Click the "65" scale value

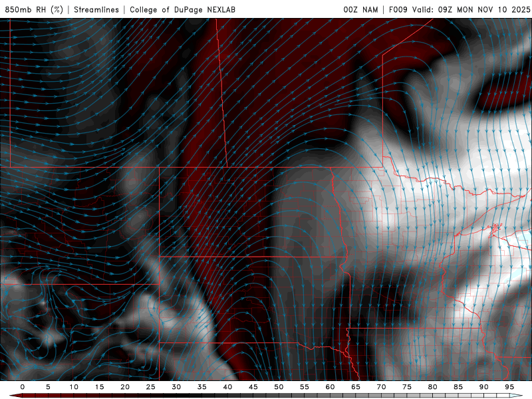[356, 387]
